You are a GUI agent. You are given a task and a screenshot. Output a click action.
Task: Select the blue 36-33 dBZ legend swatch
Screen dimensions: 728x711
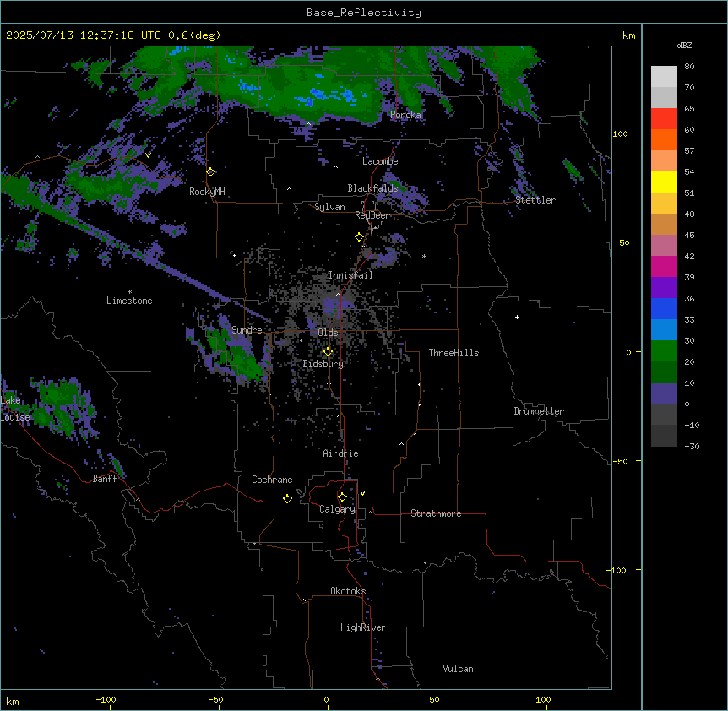coord(664,308)
